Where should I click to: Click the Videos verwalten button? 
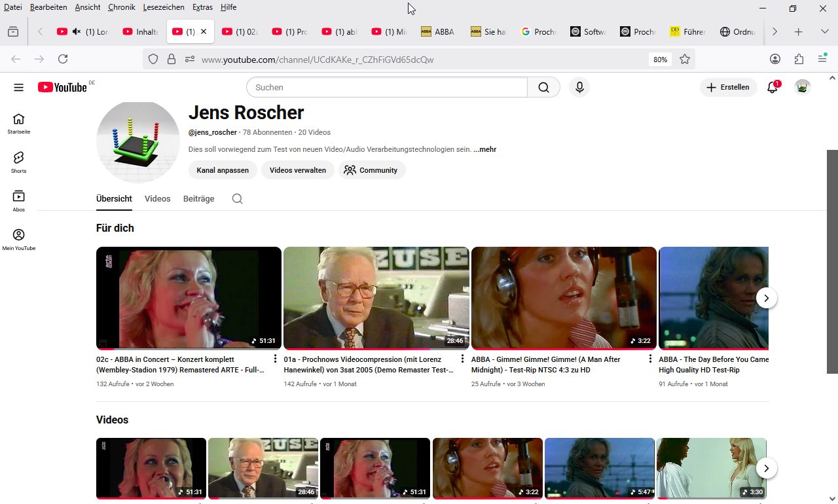[x=298, y=170]
